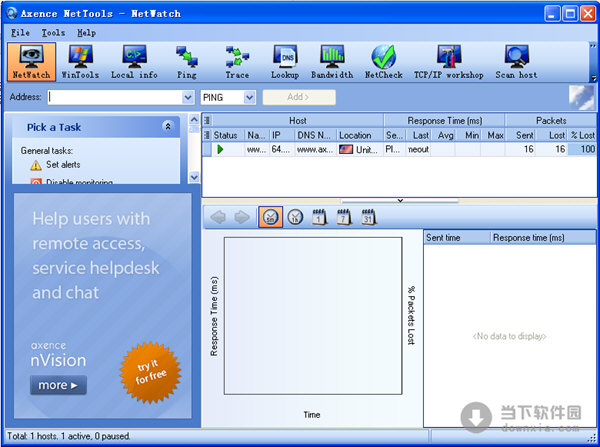Click the 'neout' Last response cell

(x=418, y=149)
